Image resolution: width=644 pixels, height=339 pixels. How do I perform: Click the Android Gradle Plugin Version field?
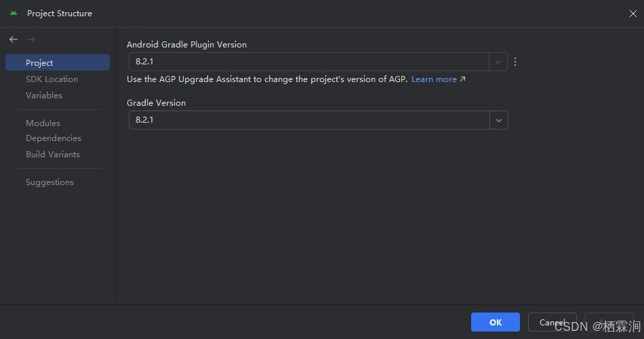click(x=309, y=62)
